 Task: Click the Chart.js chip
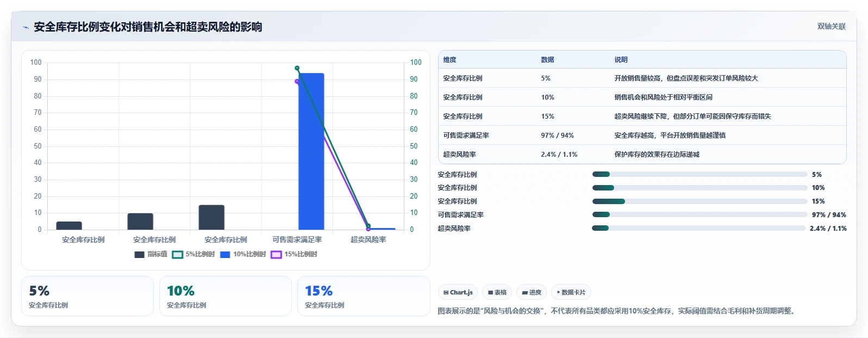coord(458,292)
